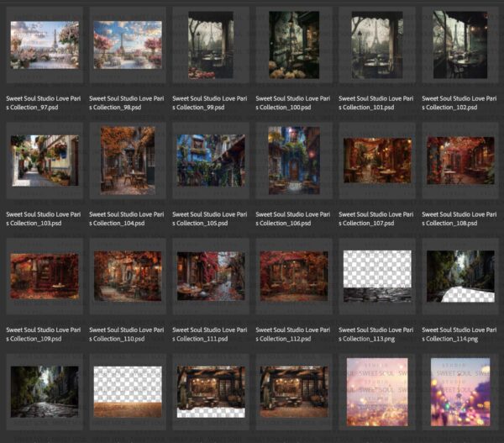The width and height of the screenshot is (504, 443).
Task: Select thumbnail of Collection_104.psd
Action: point(128,161)
